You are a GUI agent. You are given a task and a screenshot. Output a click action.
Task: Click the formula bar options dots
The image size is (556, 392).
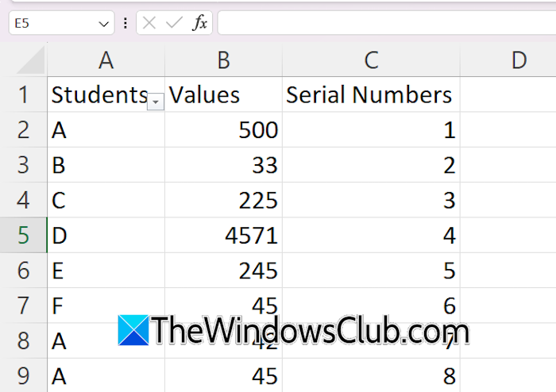click(125, 23)
